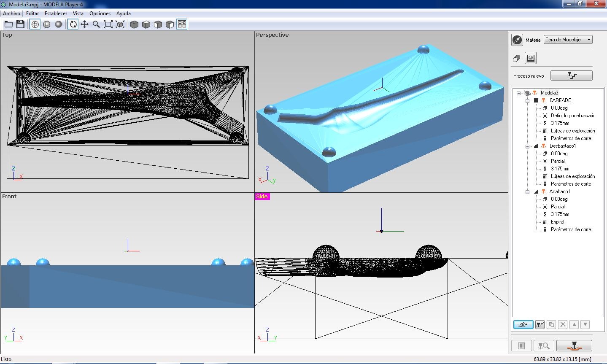Collapse the Desbastado1 process node
The image size is (607, 364).
[527, 146]
